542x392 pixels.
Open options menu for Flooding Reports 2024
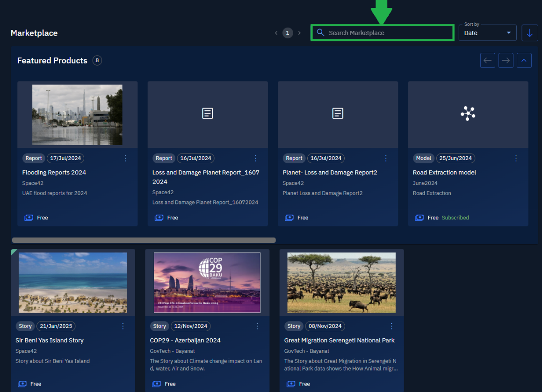(125, 158)
